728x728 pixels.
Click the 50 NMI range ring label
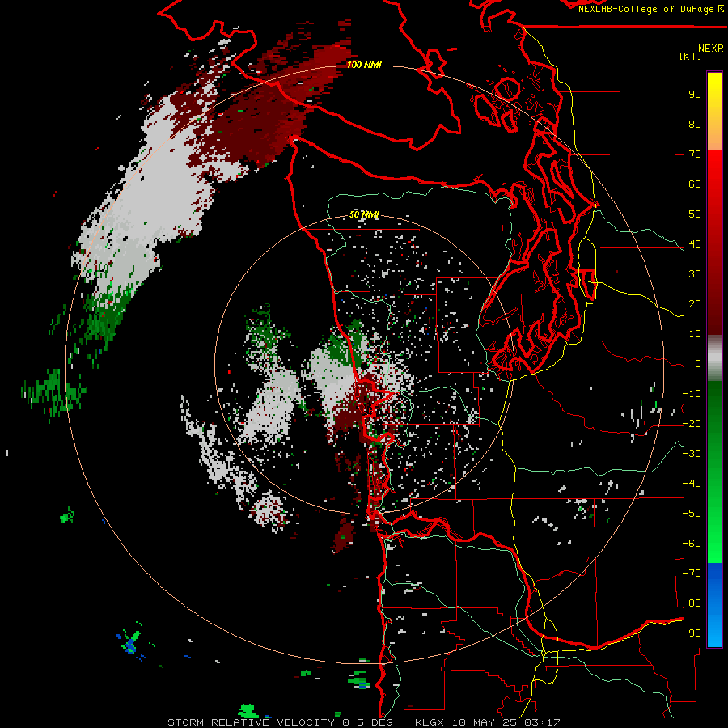click(364, 214)
